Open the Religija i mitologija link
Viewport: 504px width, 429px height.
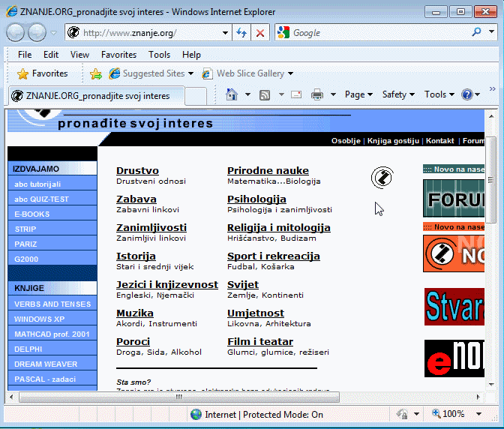278,228
